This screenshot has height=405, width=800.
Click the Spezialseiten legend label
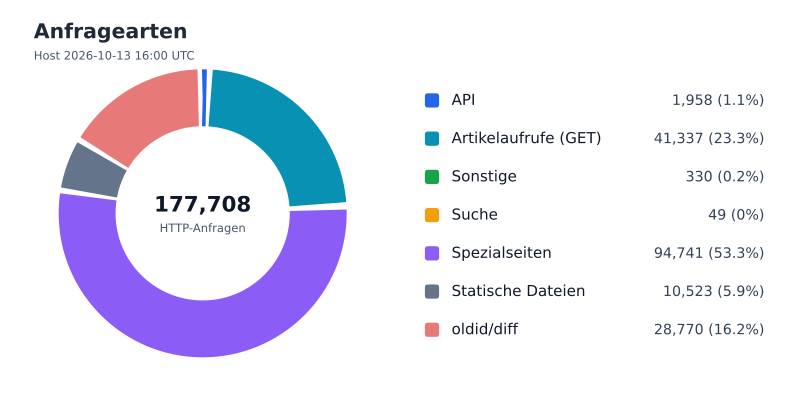click(501, 253)
